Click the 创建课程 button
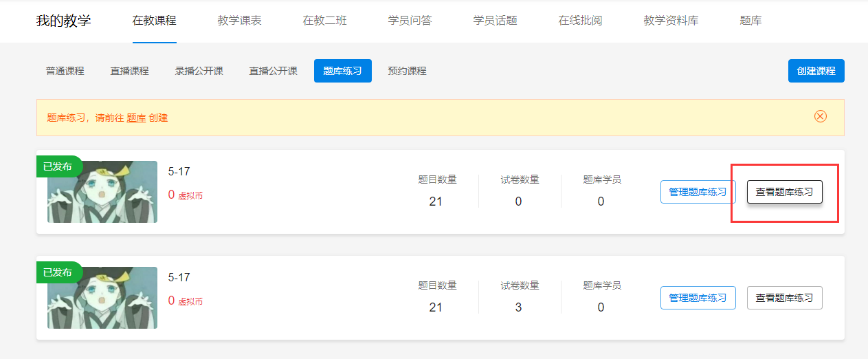Image resolution: width=868 pixels, height=359 pixels. 816,71
